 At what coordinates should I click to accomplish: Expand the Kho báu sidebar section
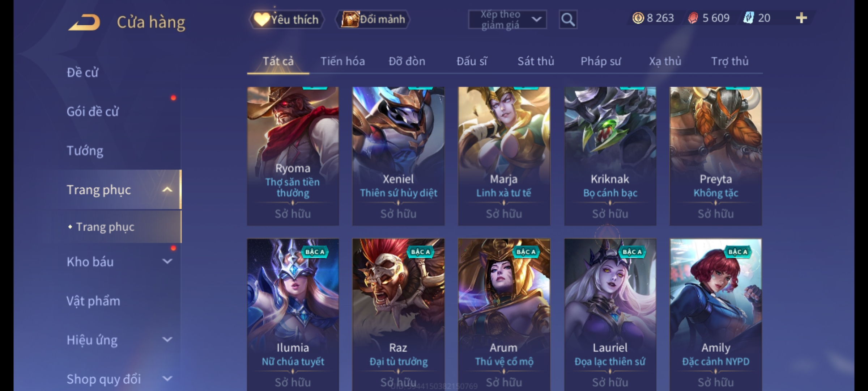click(x=167, y=261)
